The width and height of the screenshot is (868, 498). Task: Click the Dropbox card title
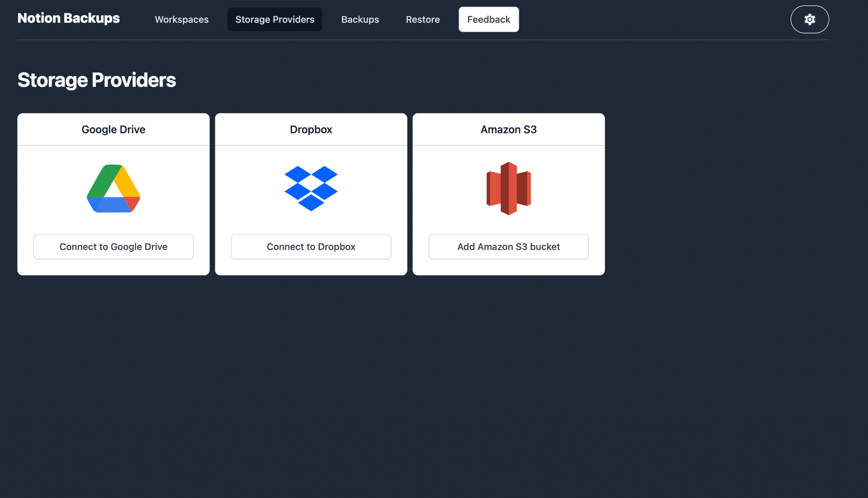point(311,130)
